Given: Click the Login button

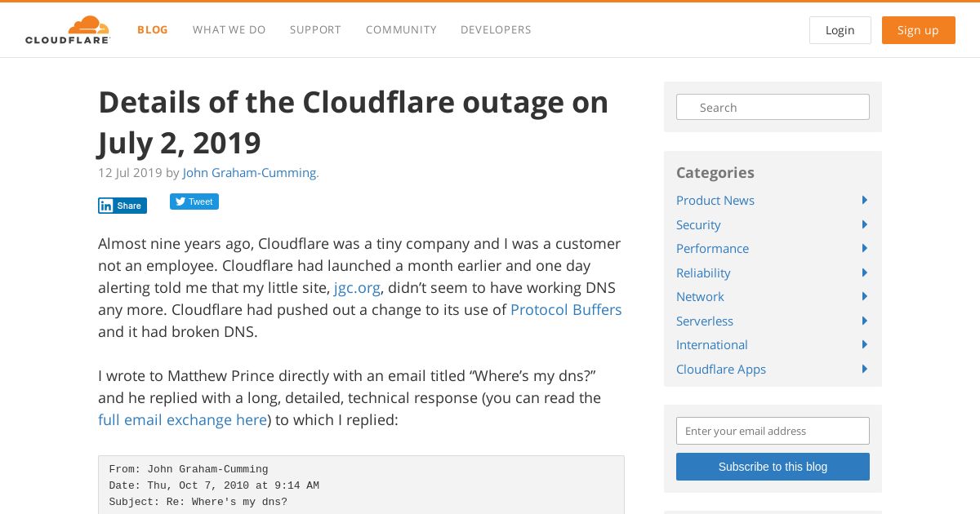Looking at the screenshot, I should 840,30.
